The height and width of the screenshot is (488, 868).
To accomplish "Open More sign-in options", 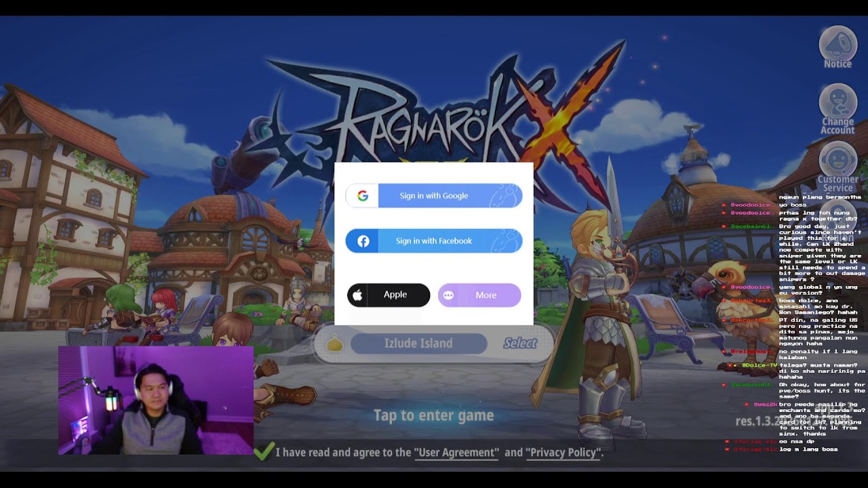I will (x=479, y=295).
